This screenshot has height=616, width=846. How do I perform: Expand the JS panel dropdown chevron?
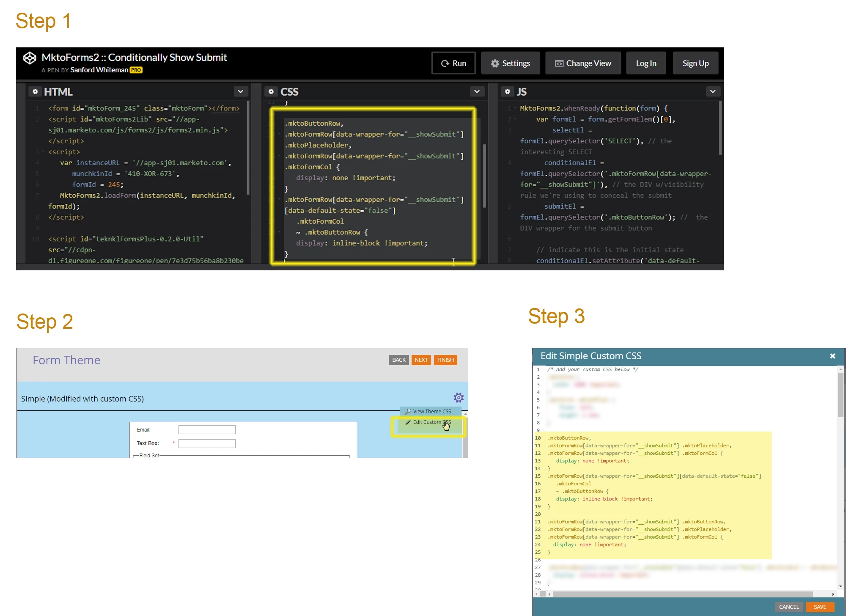click(713, 91)
